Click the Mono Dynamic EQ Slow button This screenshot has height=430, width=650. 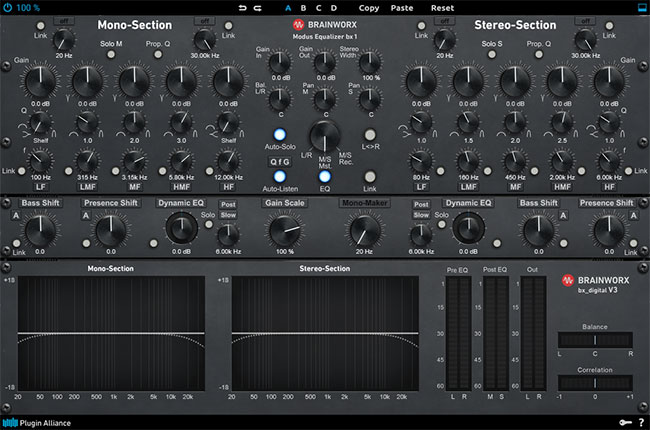point(228,215)
